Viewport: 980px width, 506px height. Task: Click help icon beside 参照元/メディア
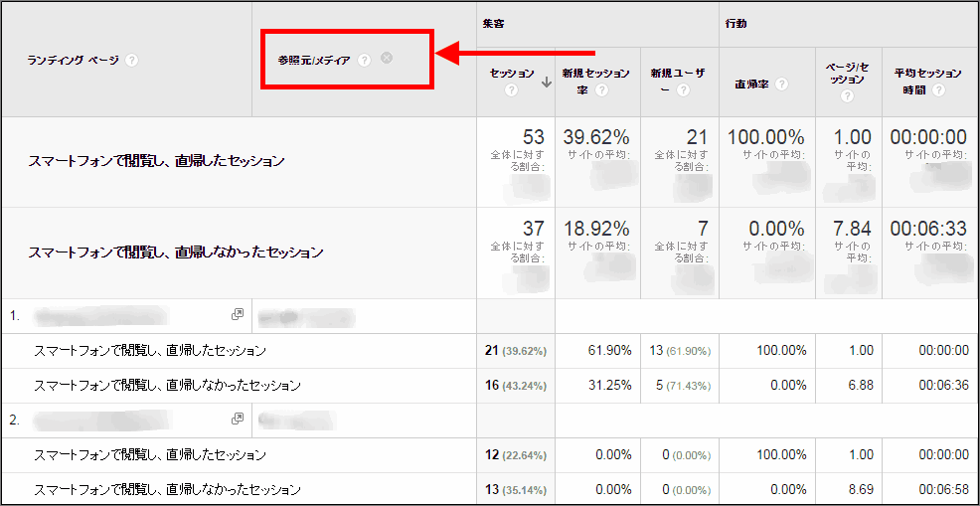[x=365, y=61]
